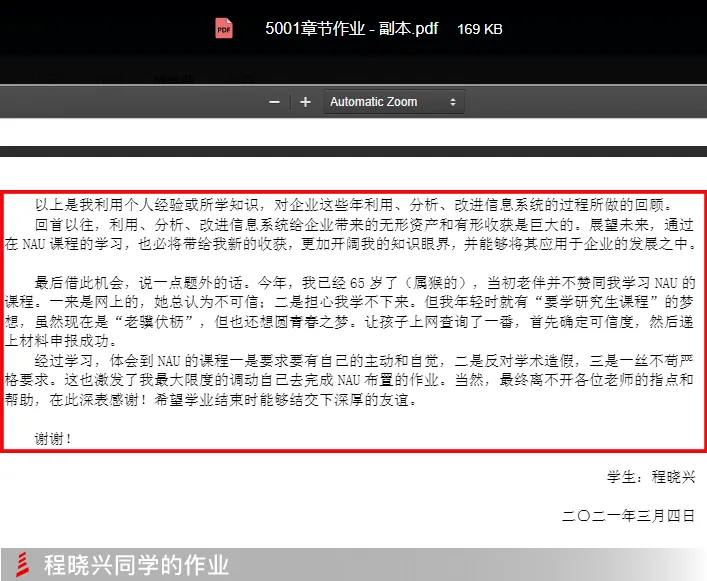Click the line starting 回首以往，利用、分析
The image size is (707, 581).
[364, 224]
